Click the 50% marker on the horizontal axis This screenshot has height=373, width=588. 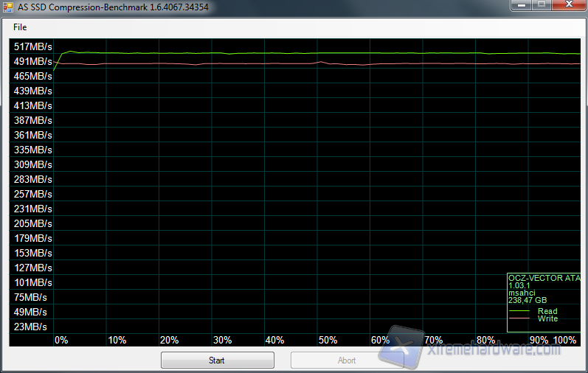click(328, 340)
